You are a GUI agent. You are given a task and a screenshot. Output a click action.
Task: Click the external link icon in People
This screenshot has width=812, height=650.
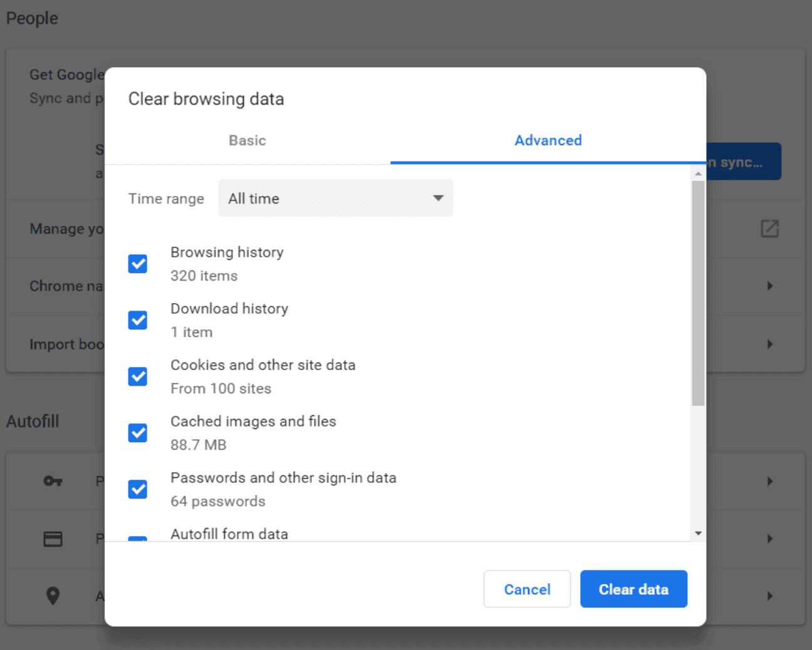tap(769, 229)
